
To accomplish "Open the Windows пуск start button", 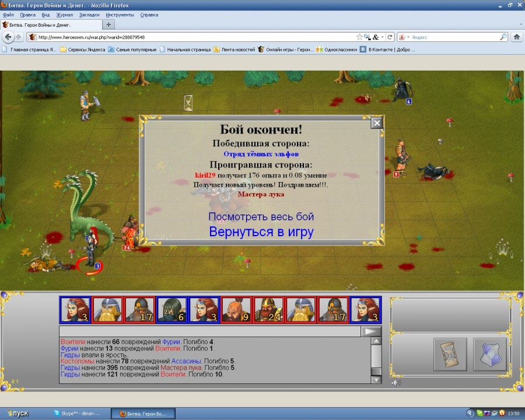I will (x=17, y=414).
